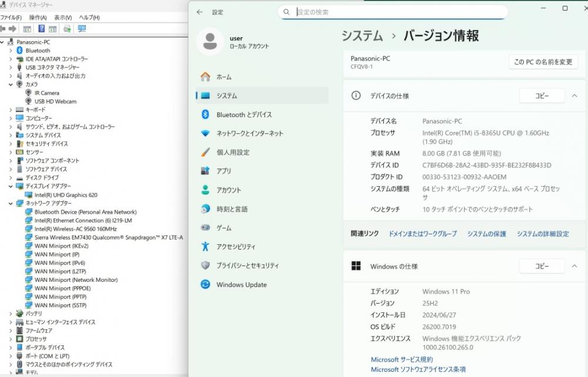Viewport: 588px width, 377px height.
Task: Click the user profile avatar
Action: (210, 42)
